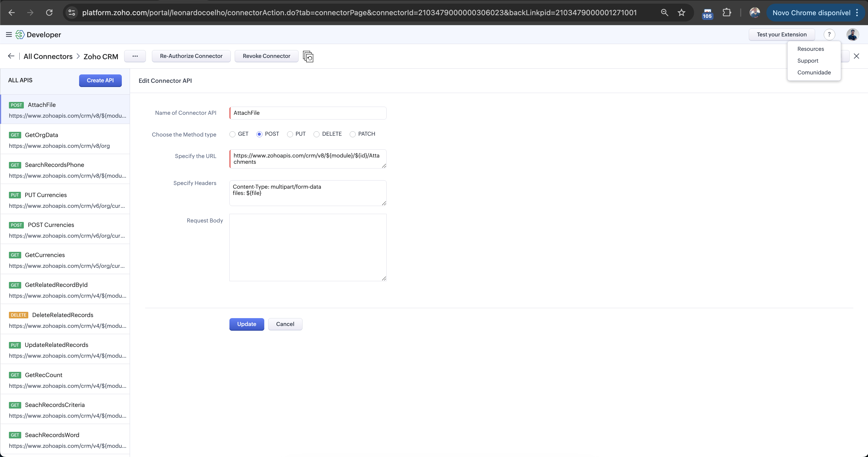Select the GetRecCount API
Image resolution: width=868 pixels, height=457 pixels.
click(x=65, y=379)
